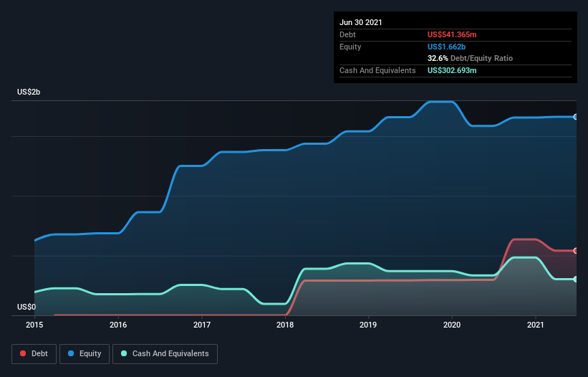
Task: Click the US$2b y-axis label
Action: [x=29, y=92]
